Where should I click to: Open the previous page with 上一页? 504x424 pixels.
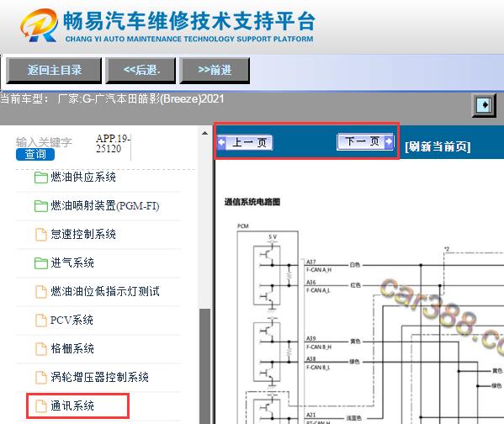(x=245, y=142)
